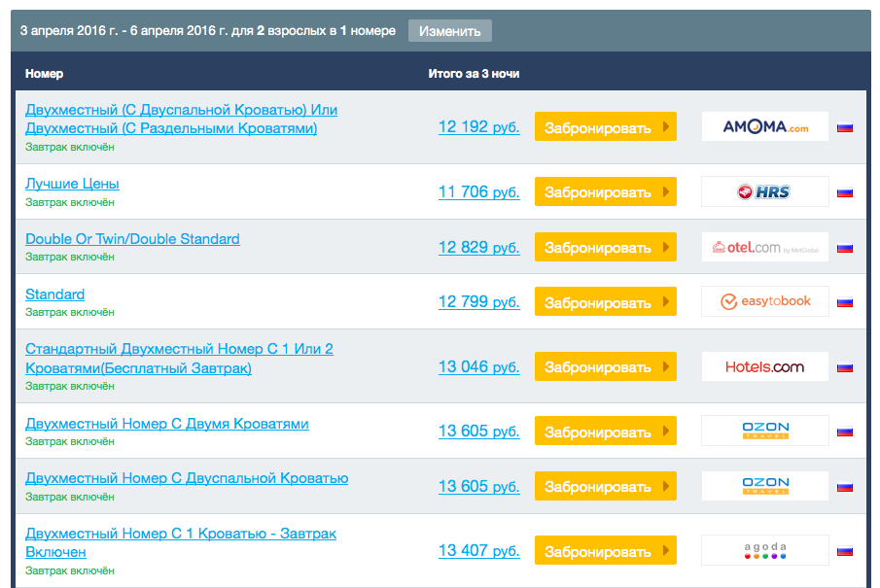Click the Итого за 3 ночи column header

(474, 74)
